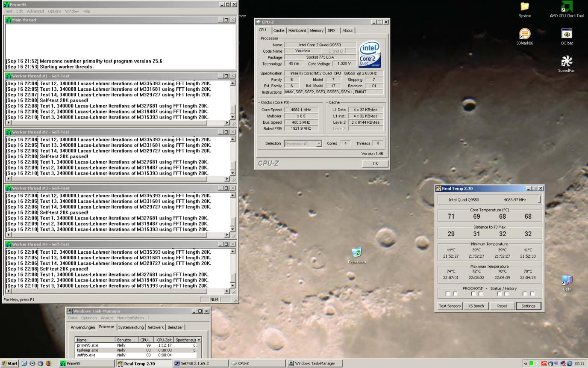The image size is (588, 368).
Task: Select the 3DMark06 desktop shortcut
Action: pos(525,37)
